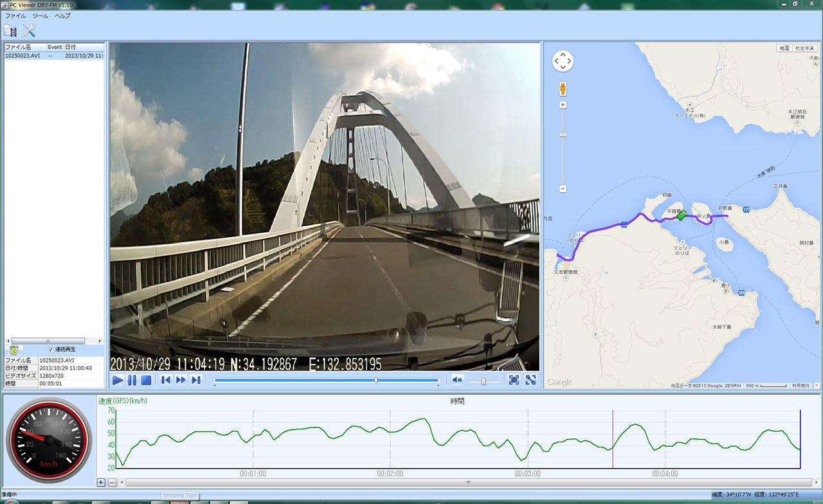Click the video seek bar handle
The height and width of the screenshot is (504, 823).
[376, 380]
